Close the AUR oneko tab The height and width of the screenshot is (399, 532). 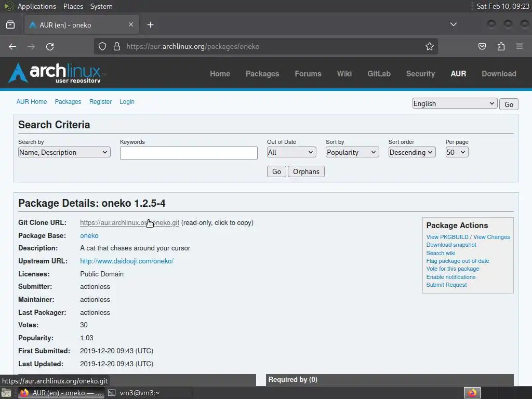coord(130,24)
